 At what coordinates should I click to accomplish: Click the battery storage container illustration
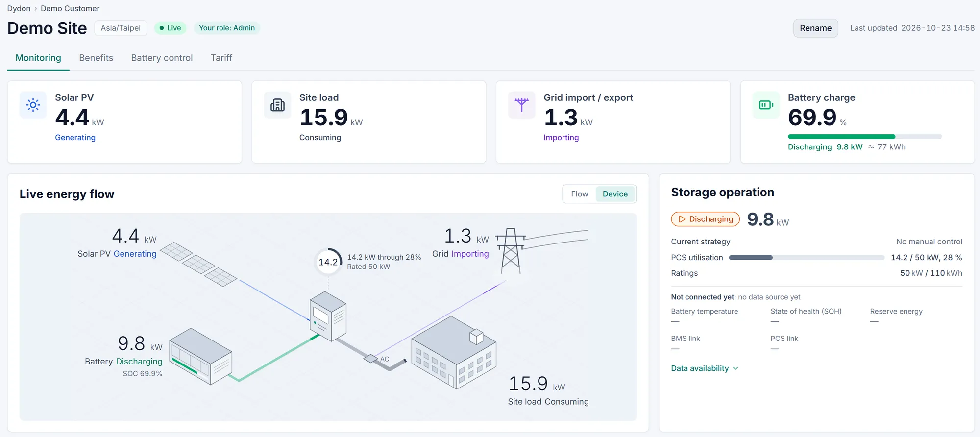[201, 356]
